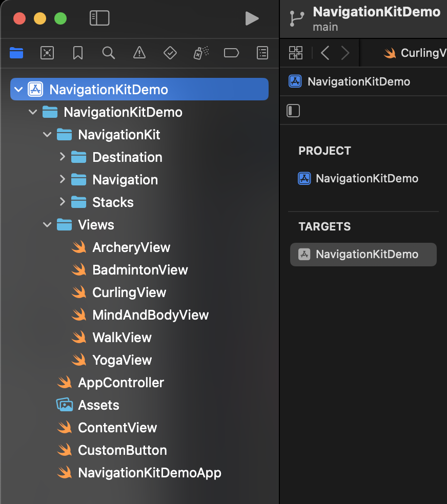
Task: Toggle the project targets list panel
Action: [x=293, y=111]
